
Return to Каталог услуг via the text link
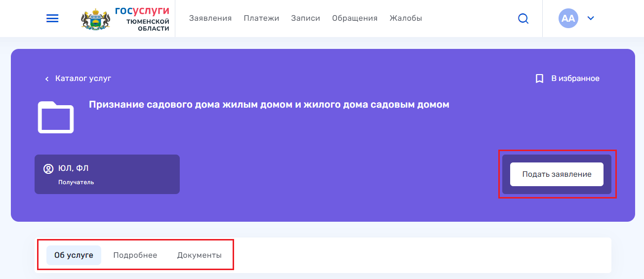pos(83,79)
